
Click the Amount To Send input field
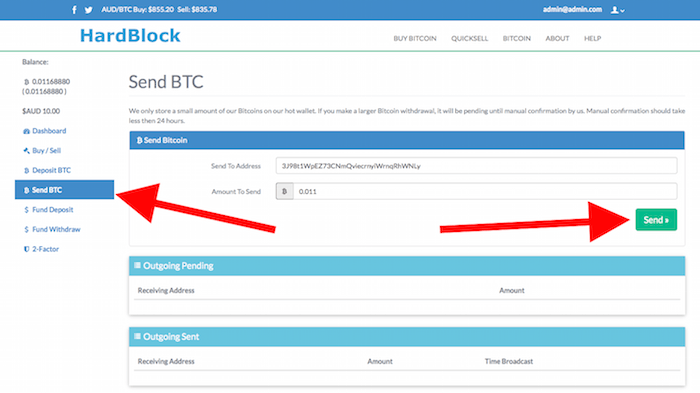(485, 191)
